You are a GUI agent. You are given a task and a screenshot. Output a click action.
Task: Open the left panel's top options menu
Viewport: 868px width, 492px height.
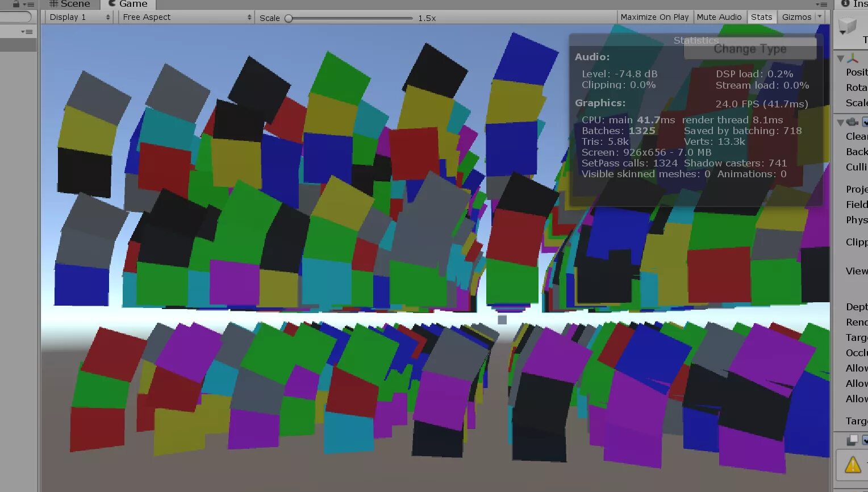click(28, 4)
